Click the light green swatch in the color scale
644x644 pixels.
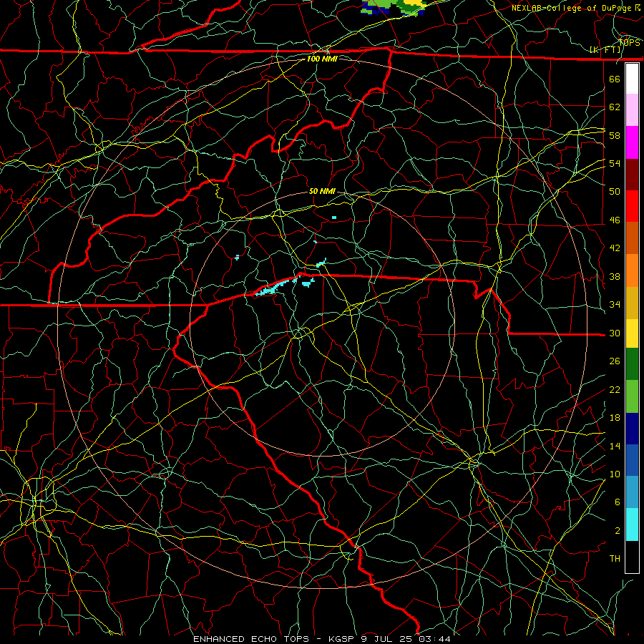(632, 396)
